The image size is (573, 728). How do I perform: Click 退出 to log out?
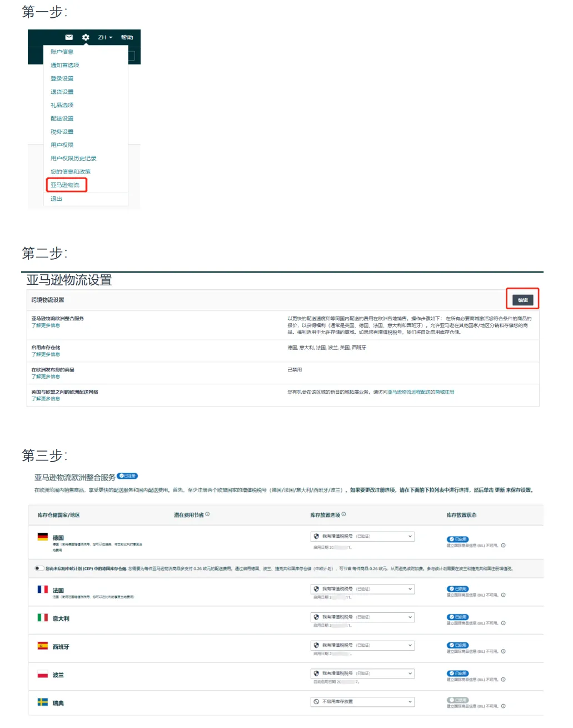pyautogui.click(x=56, y=199)
